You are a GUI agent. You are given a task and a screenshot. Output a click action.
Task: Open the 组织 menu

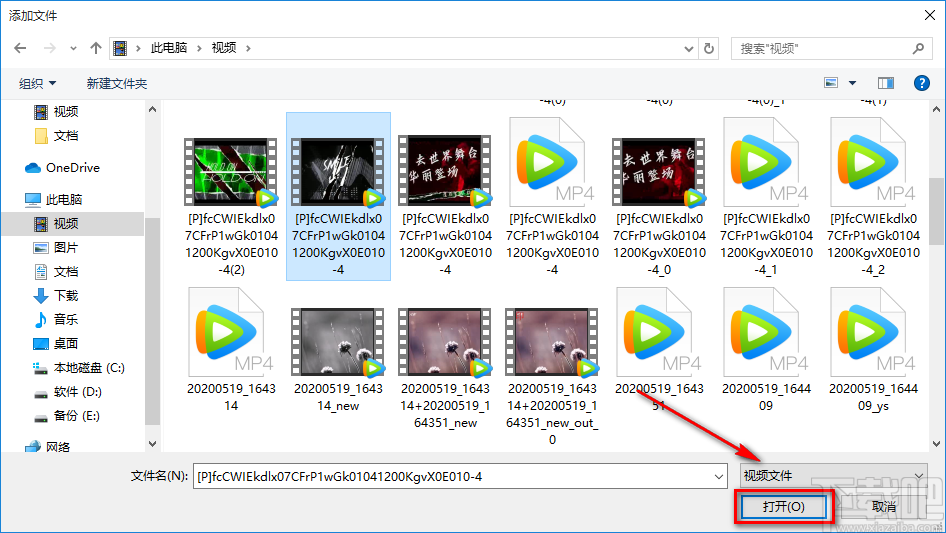37,83
